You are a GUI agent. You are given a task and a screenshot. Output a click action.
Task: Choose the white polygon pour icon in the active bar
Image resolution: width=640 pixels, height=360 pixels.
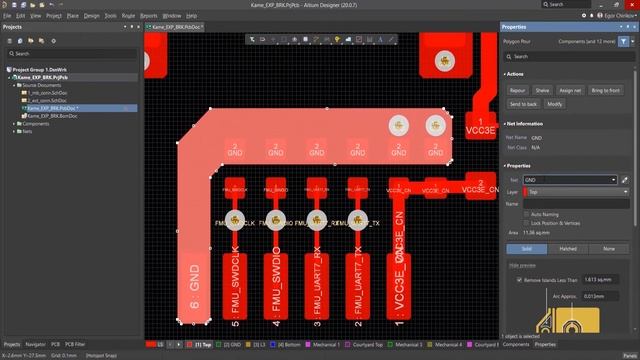click(x=348, y=39)
